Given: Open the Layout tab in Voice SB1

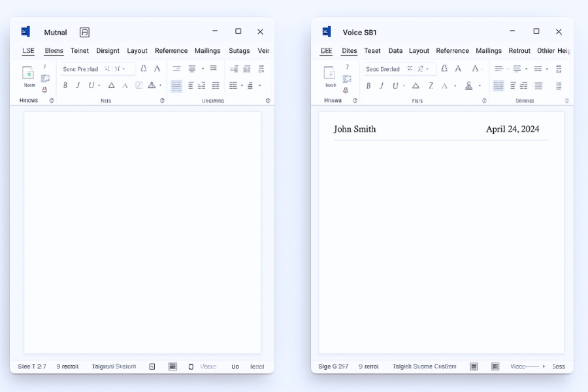Looking at the screenshot, I should pyautogui.click(x=419, y=50).
